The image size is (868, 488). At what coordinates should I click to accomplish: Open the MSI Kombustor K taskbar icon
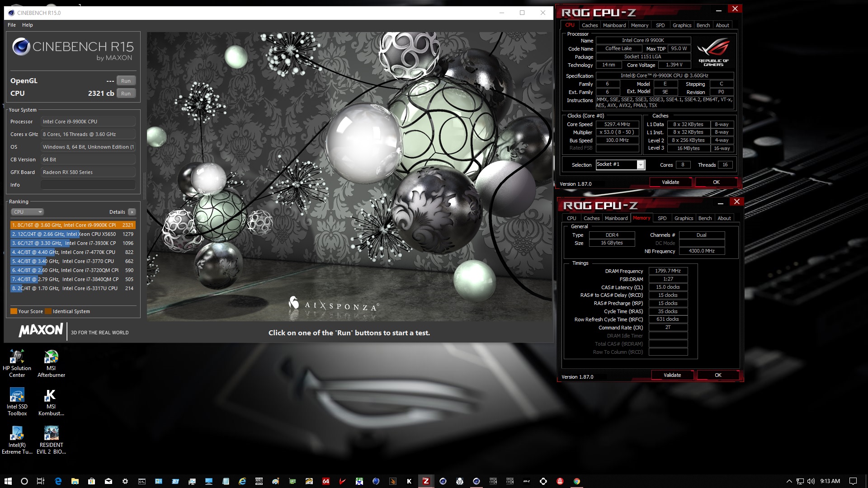(409, 481)
